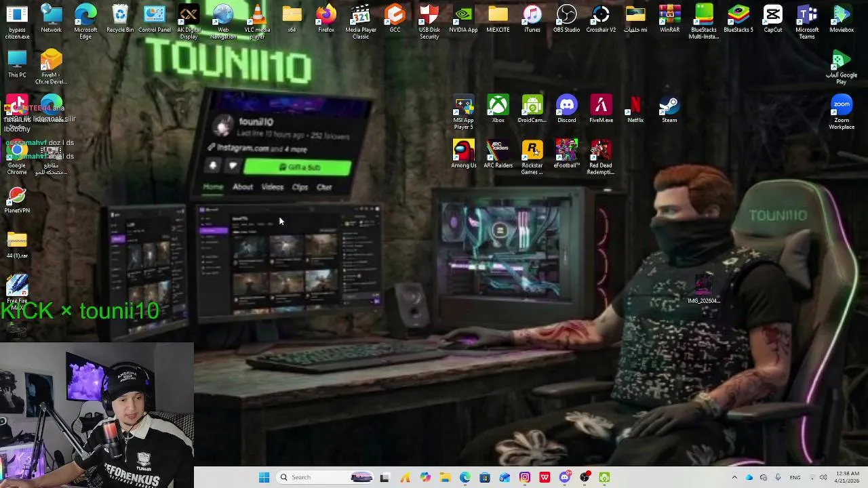Select the iTunes desktop shortcut
Viewport: 868px width, 488px height.
[532, 18]
